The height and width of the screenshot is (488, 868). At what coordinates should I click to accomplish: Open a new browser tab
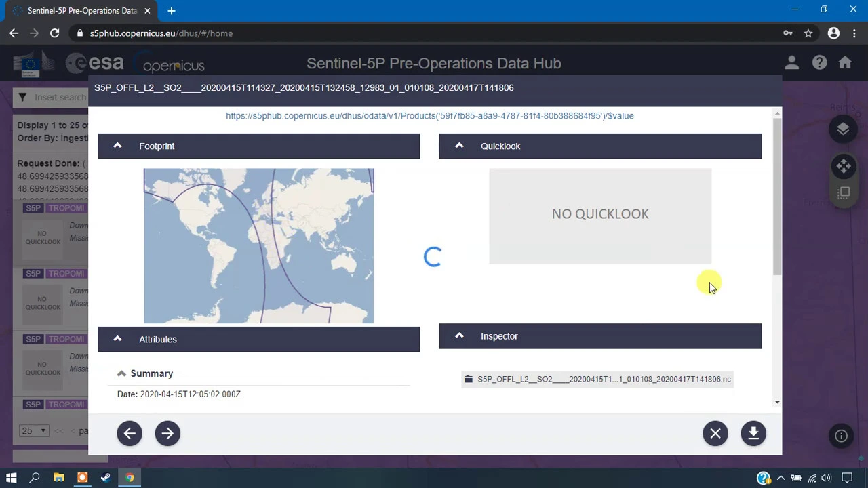pos(172,11)
